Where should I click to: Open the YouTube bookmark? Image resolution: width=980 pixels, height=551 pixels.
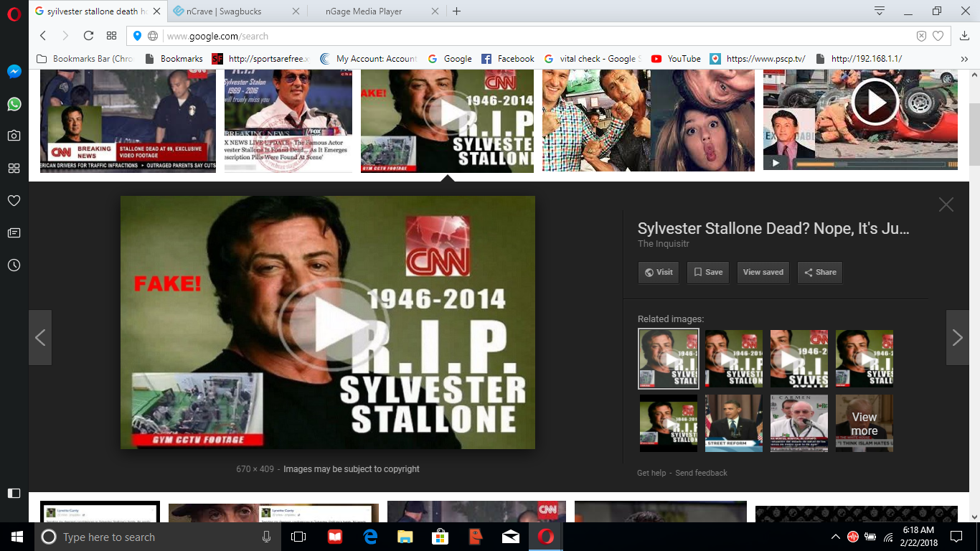point(676,59)
